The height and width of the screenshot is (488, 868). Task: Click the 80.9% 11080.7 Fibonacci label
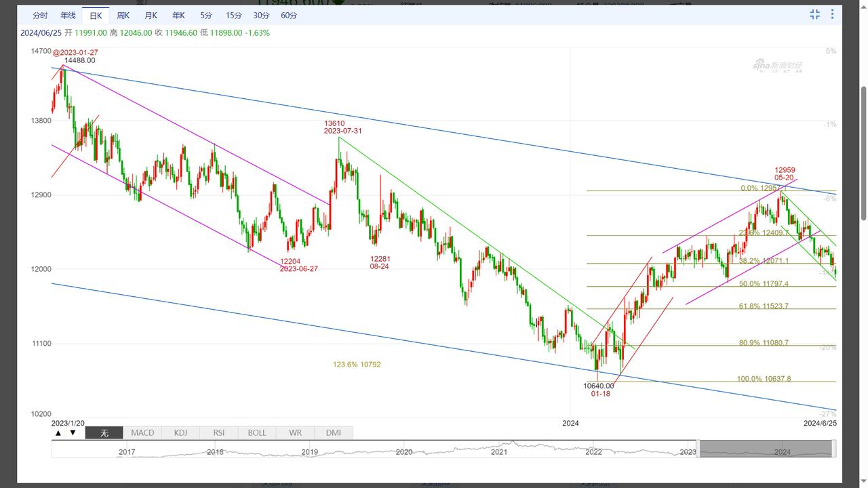pyautogui.click(x=764, y=343)
